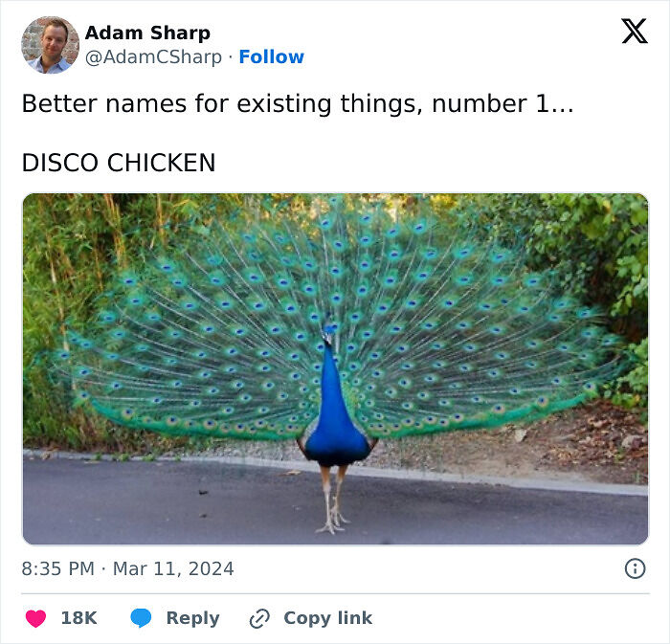
Task: View the 18K likes count
Action: point(79,618)
